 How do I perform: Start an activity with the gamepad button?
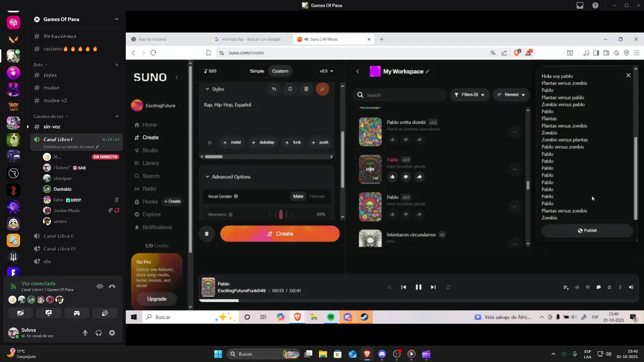(76, 313)
